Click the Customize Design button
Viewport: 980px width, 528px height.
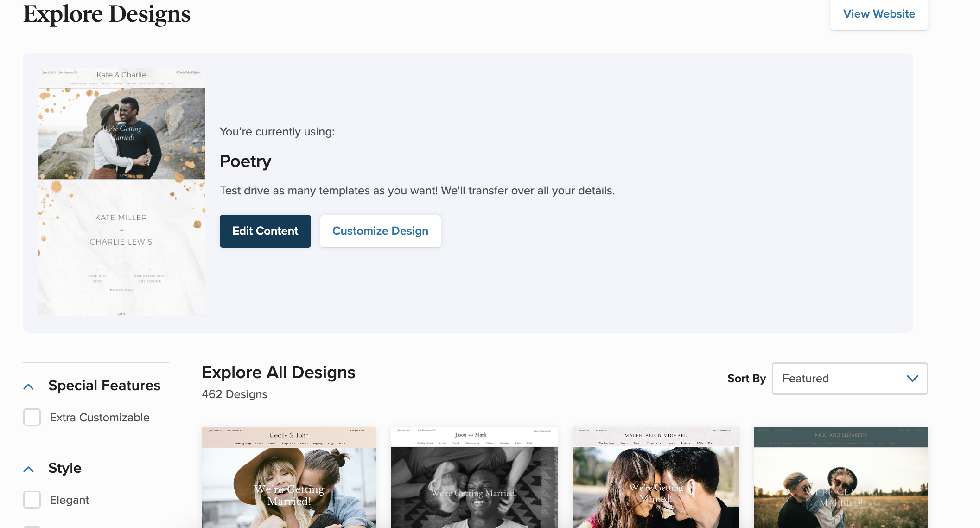click(380, 231)
